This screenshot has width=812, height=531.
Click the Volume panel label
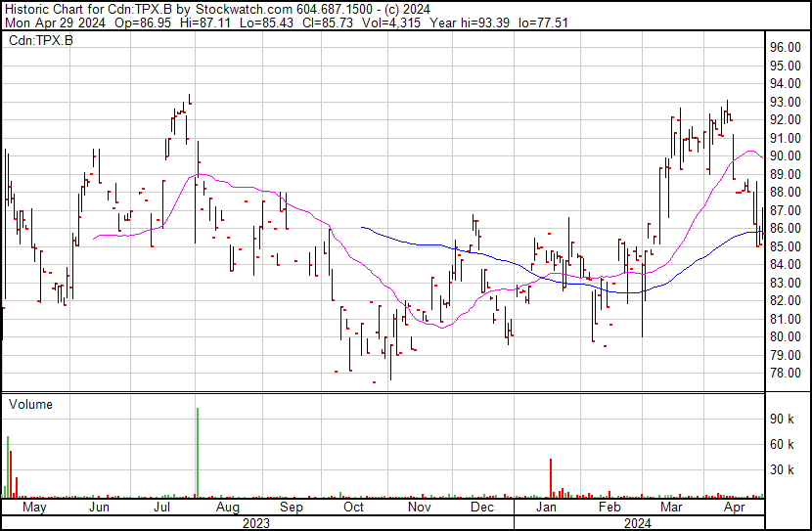click(x=30, y=404)
